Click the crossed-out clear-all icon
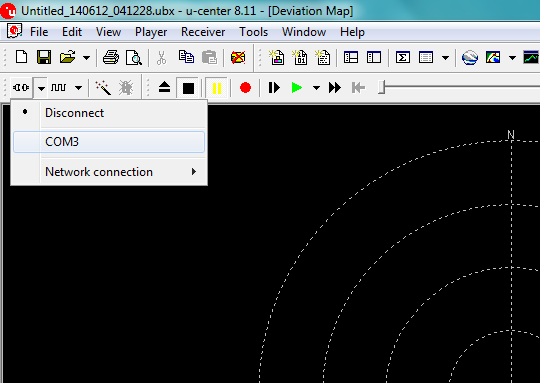 [238, 57]
